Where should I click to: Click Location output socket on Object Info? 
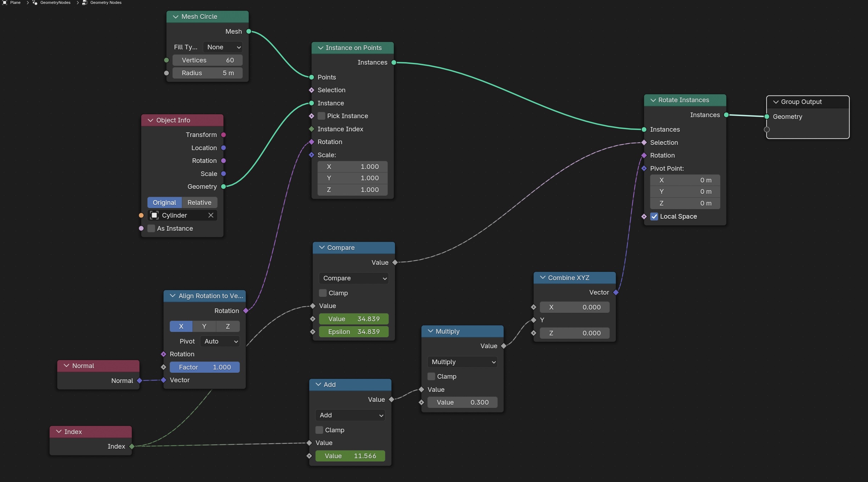(223, 148)
